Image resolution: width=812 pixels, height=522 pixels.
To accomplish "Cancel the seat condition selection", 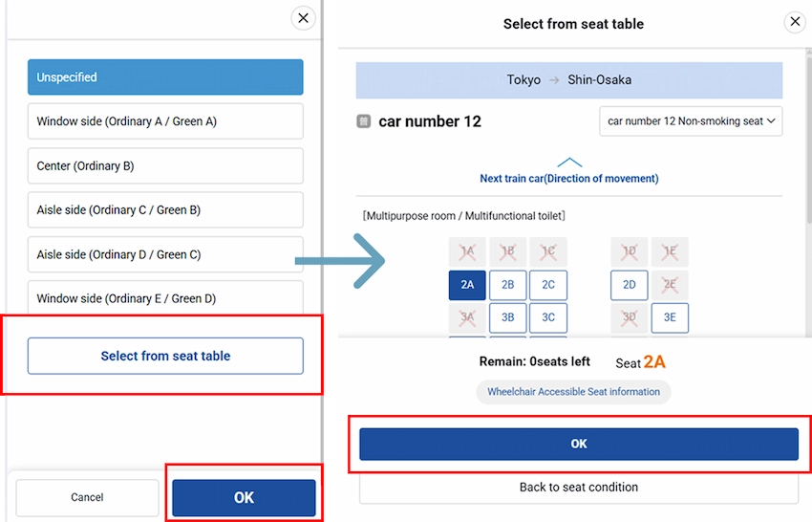I will click(x=87, y=497).
